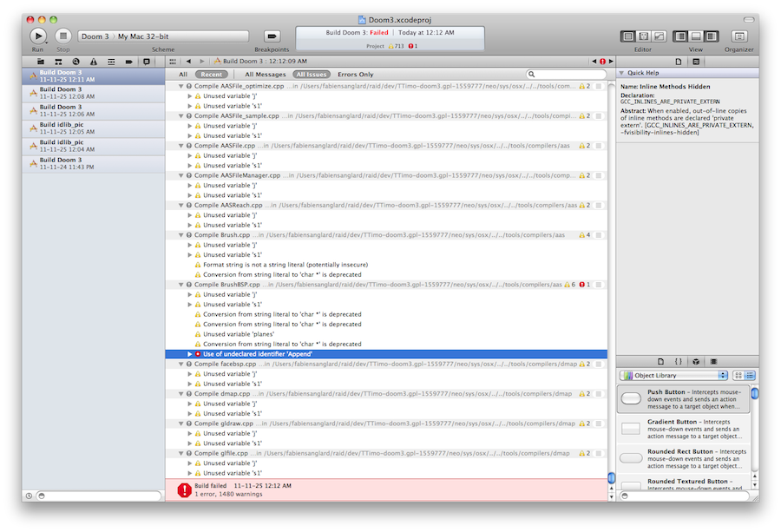This screenshot has height=532, width=781.
Task: Collapse Compile BrushBSP.cpp group
Action: pyautogui.click(x=181, y=285)
